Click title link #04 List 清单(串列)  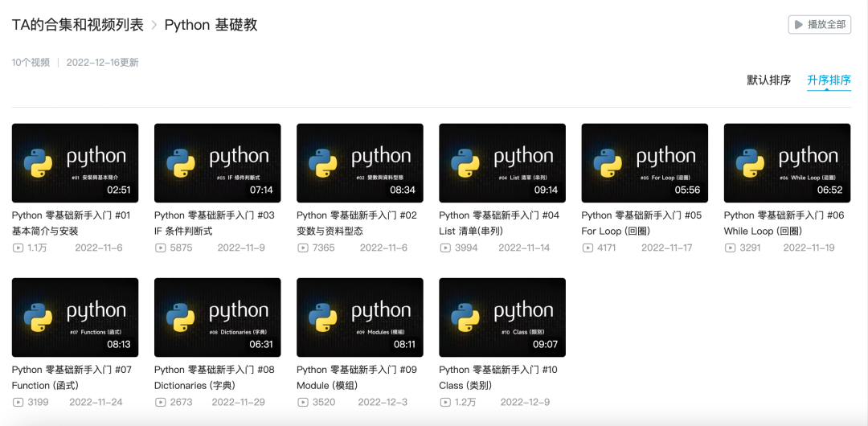[x=499, y=223]
